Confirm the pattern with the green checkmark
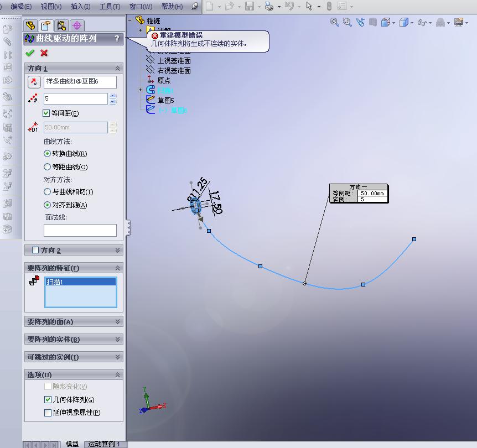This screenshot has width=477, height=448. click(30, 53)
